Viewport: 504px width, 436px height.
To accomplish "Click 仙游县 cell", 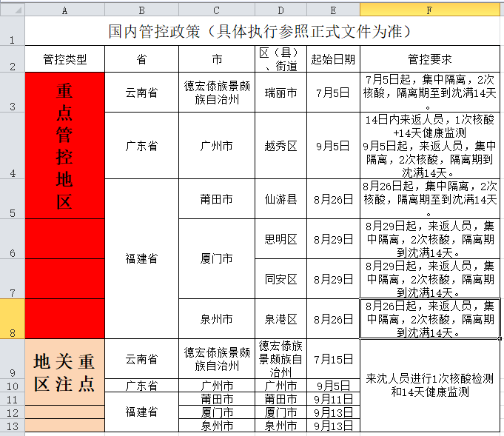I will [280, 198].
